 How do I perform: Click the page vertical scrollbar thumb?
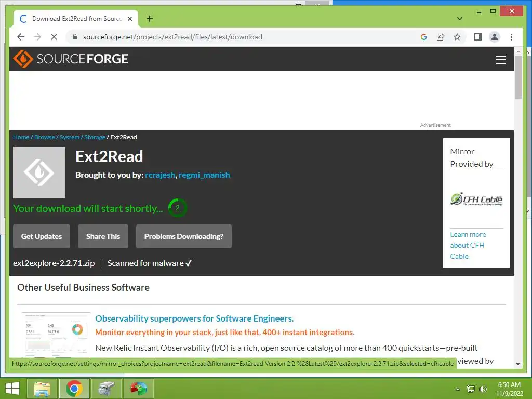click(x=518, y=77)
